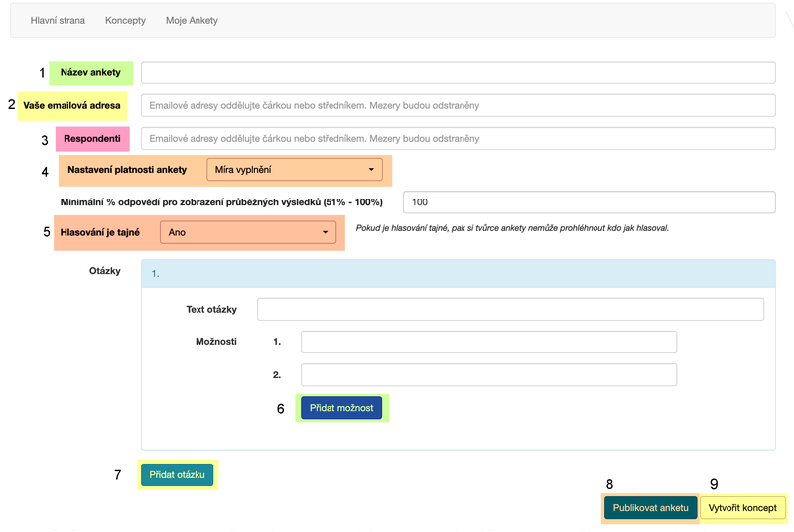Save draft with Vytvořit koncept button

[x=743, y=507]
